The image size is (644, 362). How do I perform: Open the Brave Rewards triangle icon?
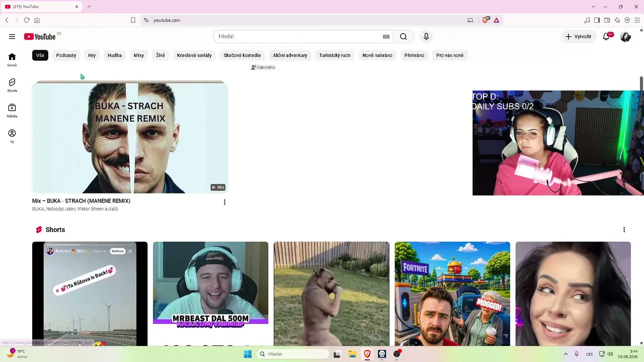(x=496, y=20)
